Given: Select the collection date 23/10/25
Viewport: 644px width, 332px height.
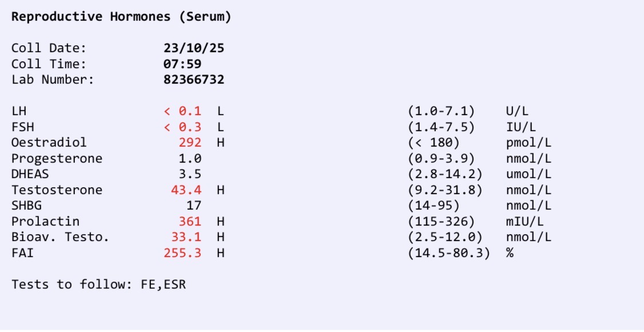Looking at the screenshot, I should coord(193,48).
